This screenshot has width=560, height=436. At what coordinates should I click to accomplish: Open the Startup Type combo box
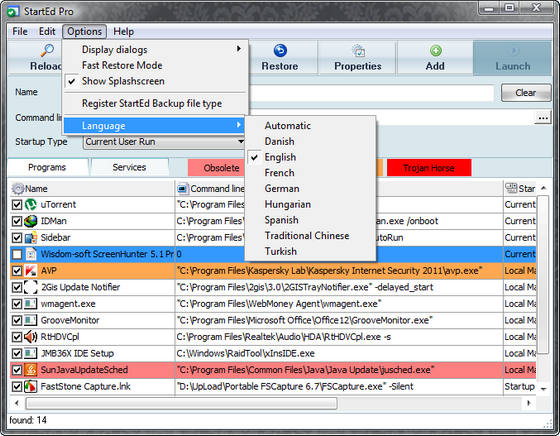click(164, 142)
